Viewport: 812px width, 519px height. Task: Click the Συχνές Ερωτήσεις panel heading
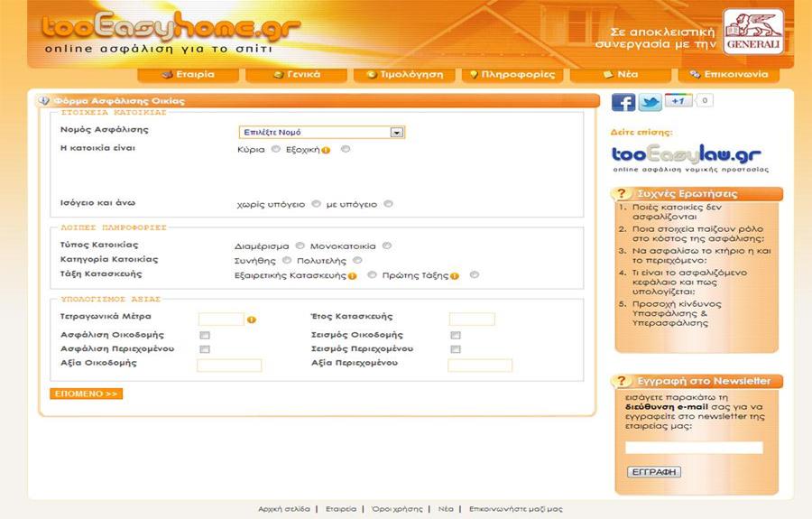(687, 194)
